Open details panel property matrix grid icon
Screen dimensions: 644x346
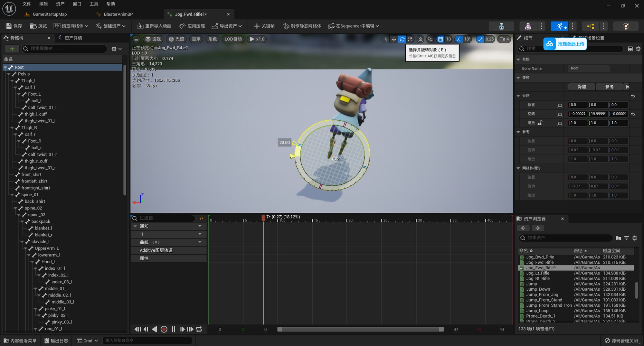coord(630,49)
